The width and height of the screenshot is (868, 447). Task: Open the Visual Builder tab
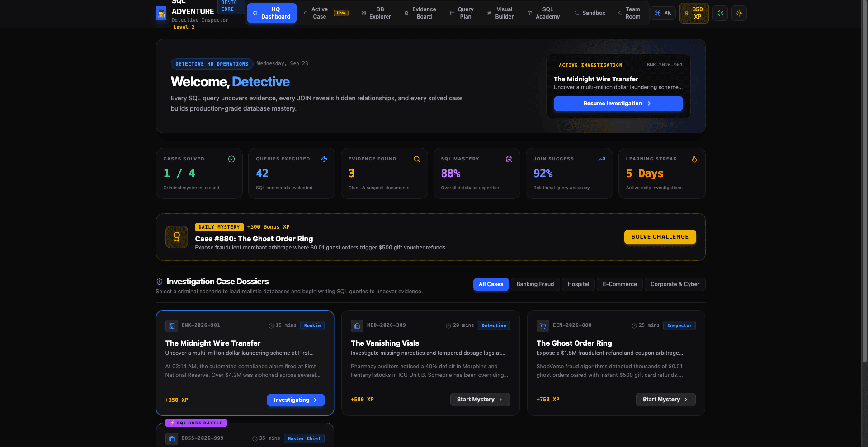pyautogui.click(x=500, y=13)
